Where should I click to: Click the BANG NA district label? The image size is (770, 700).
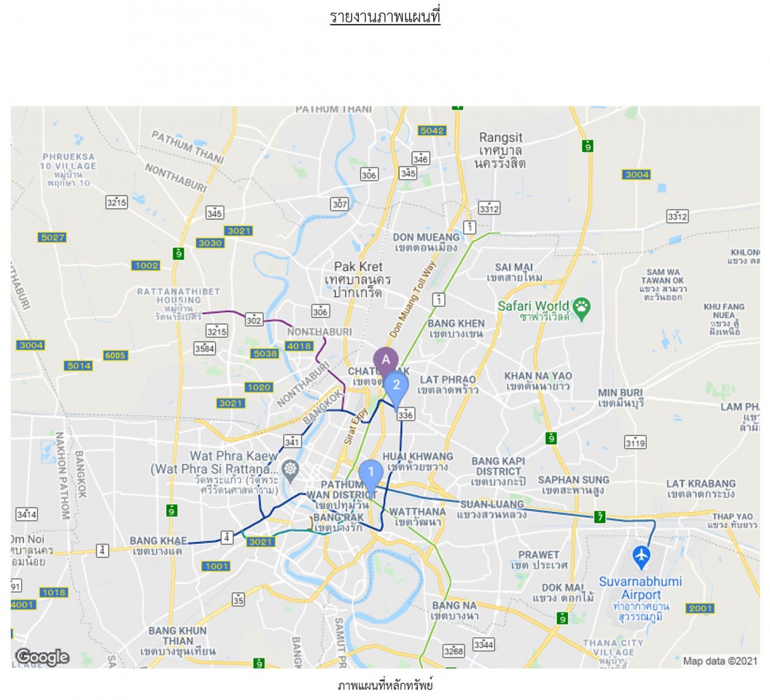pos(454,610)
